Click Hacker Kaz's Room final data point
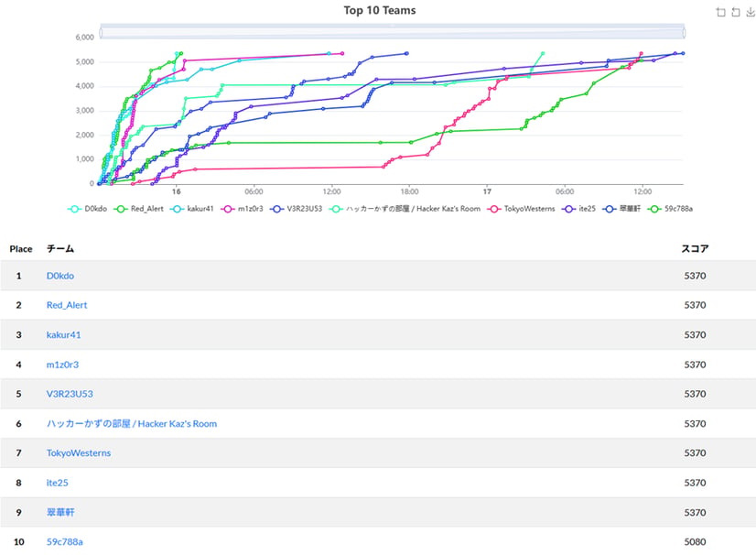The image size is (756, 555). click(543, 53)
